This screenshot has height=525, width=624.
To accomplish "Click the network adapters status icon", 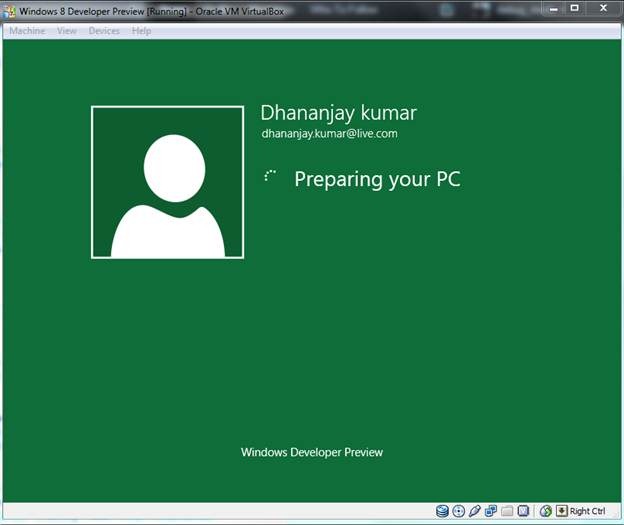I will click(x=490, y=511).
